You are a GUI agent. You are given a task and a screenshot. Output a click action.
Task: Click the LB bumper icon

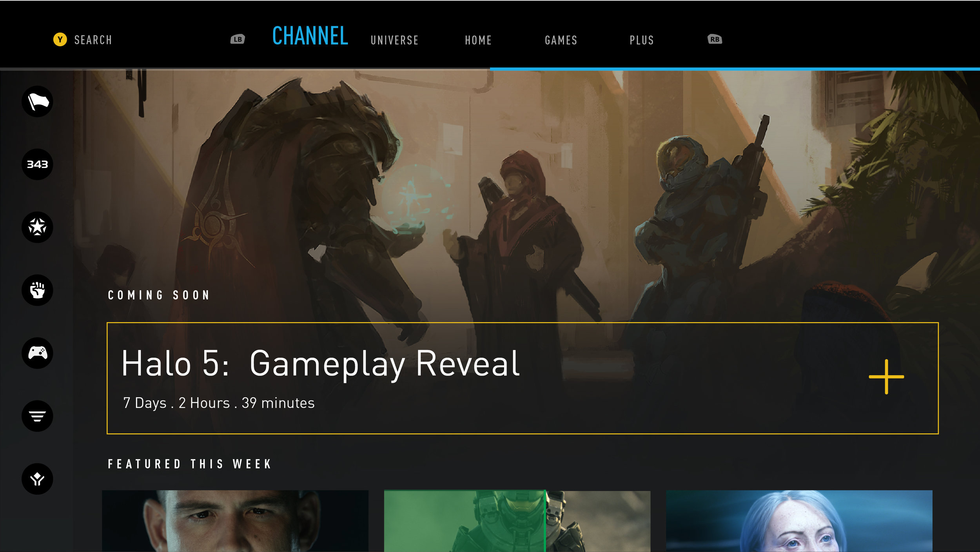[x=238, y=39]
